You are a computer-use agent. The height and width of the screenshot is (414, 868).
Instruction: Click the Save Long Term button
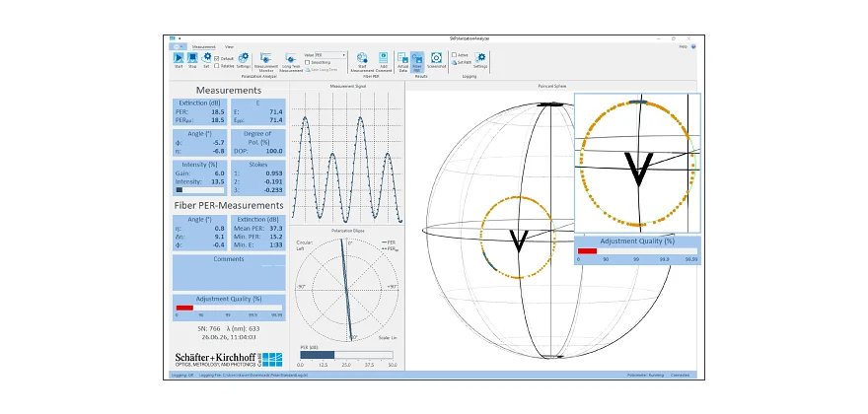tap(323, 70)
